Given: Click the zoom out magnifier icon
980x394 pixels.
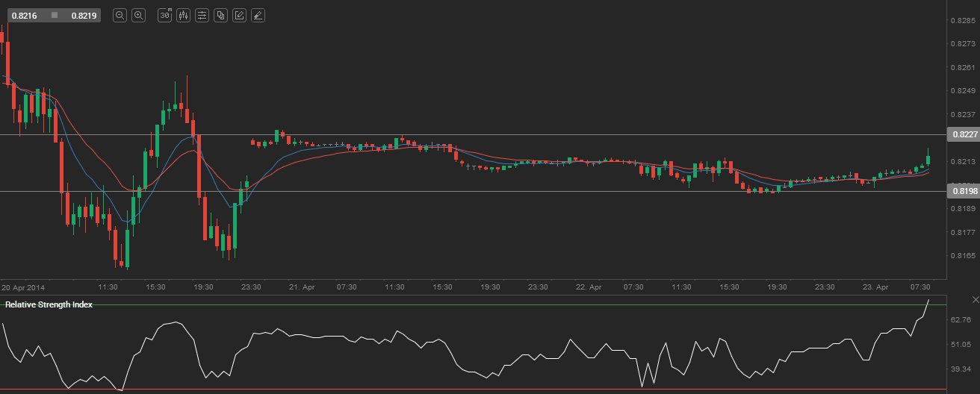Looking at the screenshot, I should (120, 15).
